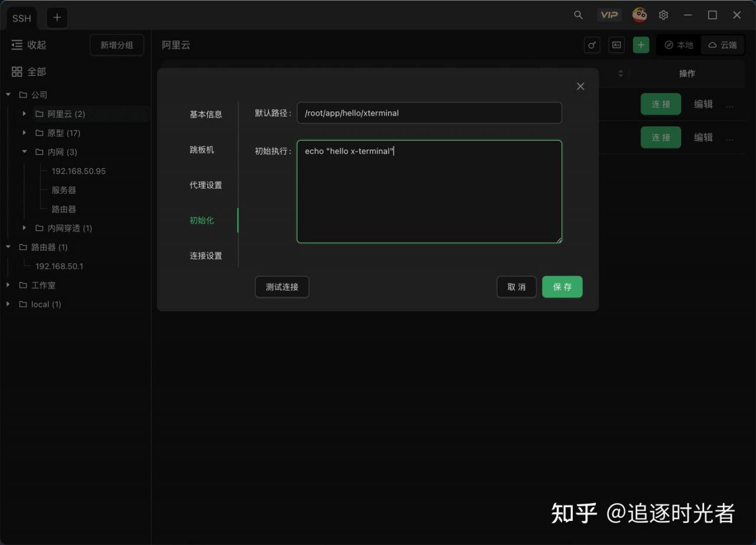This screenshot has height=545, width=756.
Task: Add a new tab with plus icon
Action: 57,17
